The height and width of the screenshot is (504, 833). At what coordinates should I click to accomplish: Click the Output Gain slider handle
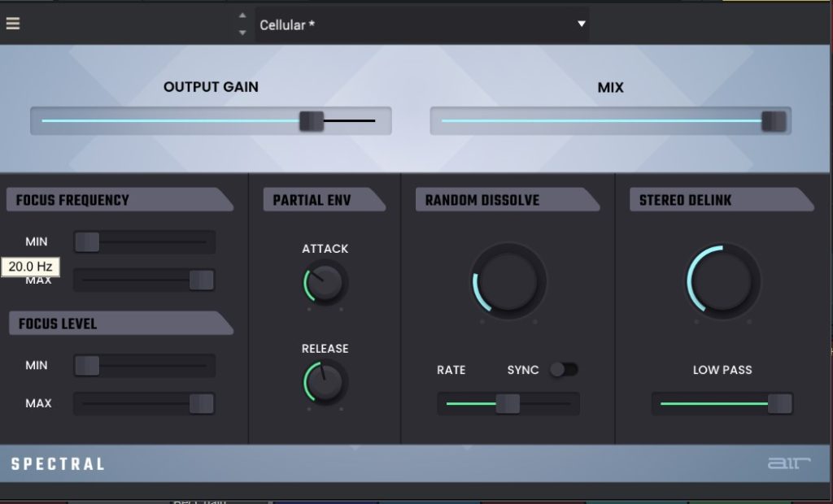click(311, 121)
